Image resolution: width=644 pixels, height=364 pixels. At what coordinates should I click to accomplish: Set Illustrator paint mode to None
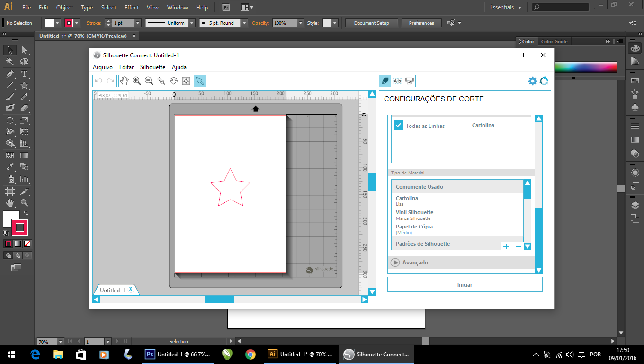(27, 244)
